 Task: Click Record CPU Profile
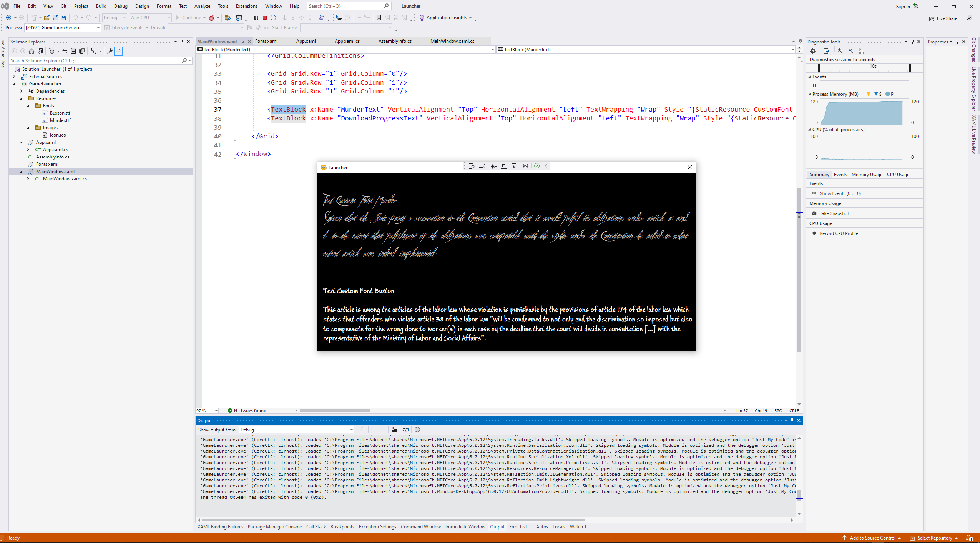839,233
